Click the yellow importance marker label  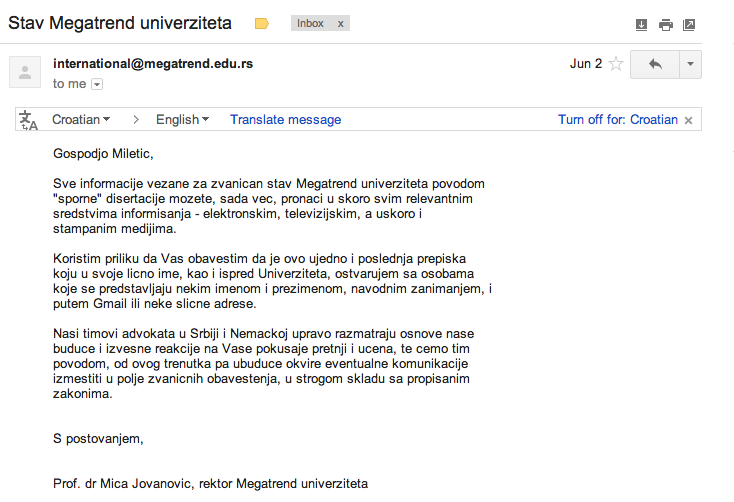(262, 23)
